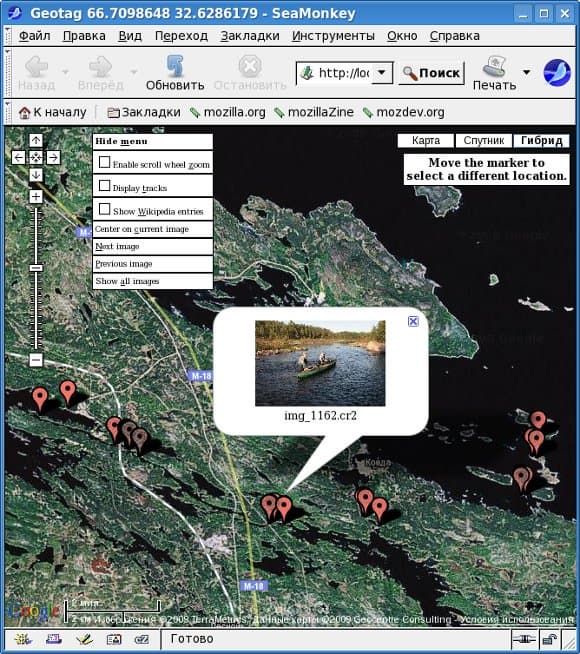Open the URL bar history dropdown

click(x=382, y=73)
